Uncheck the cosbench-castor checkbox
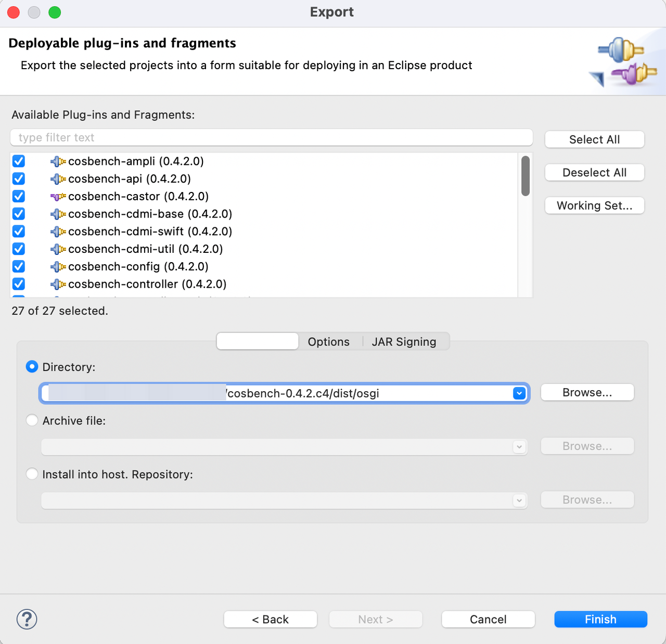The image size is (666, 644). pos(19,197)
